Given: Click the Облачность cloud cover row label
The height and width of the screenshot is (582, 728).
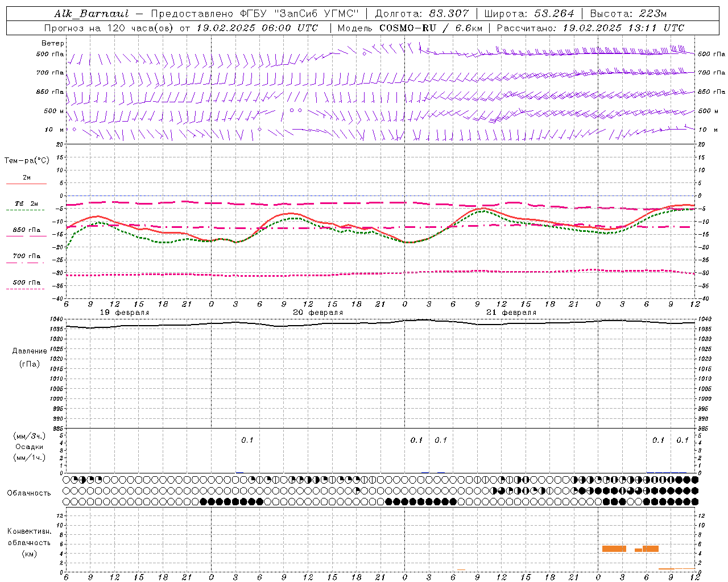Looking at the screenshot, I should (x=29, y=493).
